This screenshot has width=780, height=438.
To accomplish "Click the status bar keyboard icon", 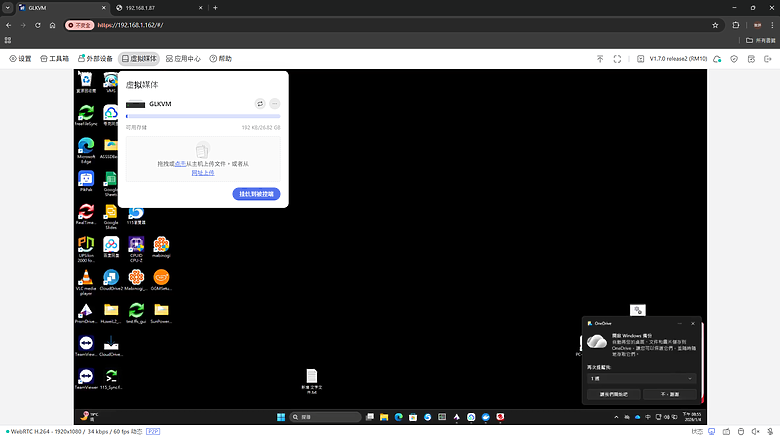I will click(726, 432).
